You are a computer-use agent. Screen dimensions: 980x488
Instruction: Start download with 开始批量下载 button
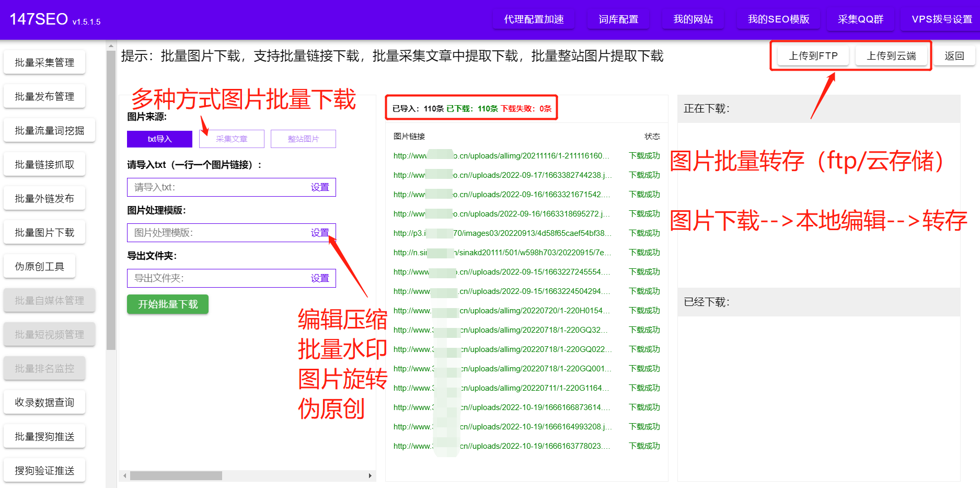(x=168, y=304)
